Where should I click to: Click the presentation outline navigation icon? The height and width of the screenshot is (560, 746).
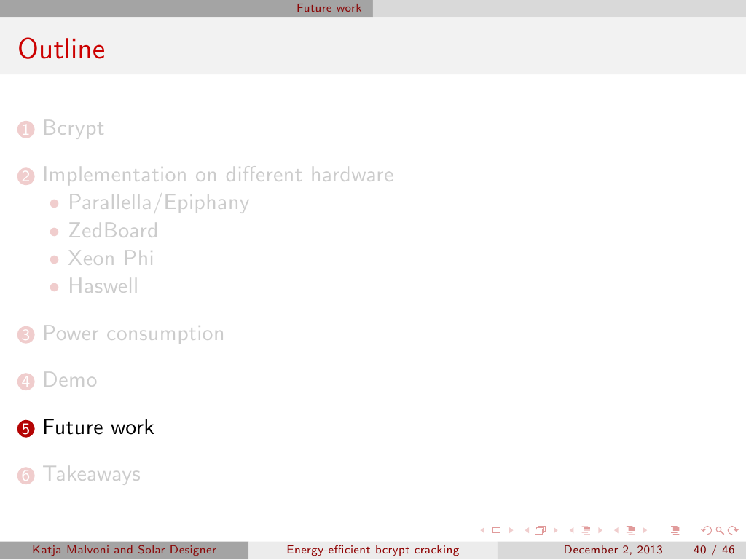point(674,530)
